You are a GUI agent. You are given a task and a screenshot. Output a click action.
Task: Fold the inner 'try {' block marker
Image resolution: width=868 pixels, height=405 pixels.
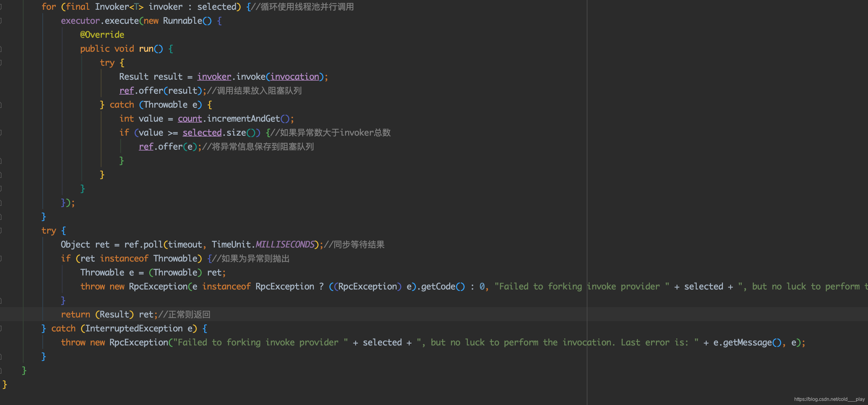pos(1,63)
